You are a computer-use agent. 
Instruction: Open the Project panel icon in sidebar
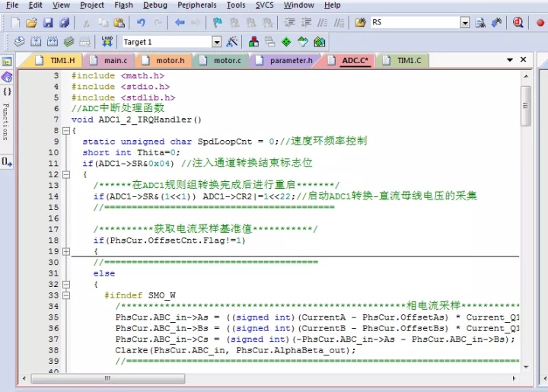point(7,62)
